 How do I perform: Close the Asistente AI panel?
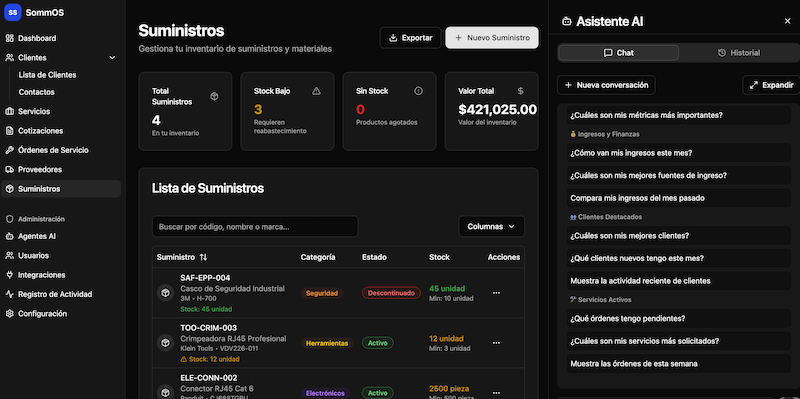pos(787,21)
